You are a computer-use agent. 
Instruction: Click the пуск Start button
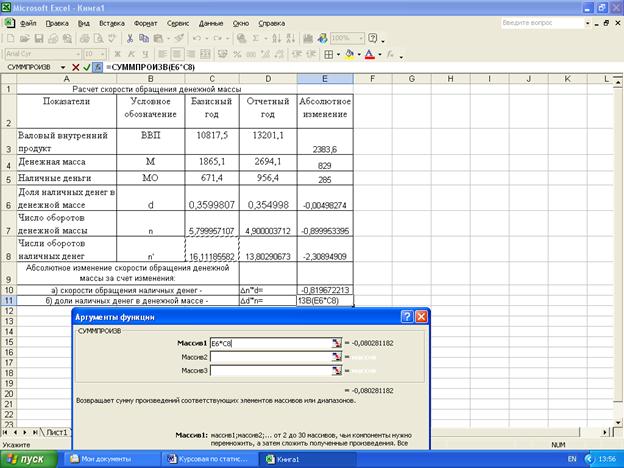(x=31, y=458)
